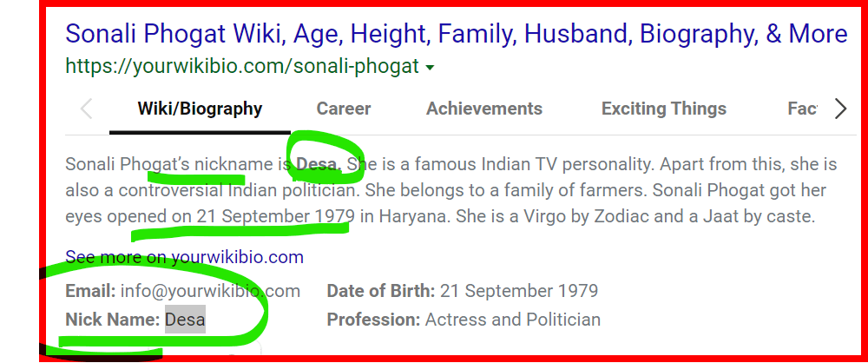Click the right carousel chevron arrow
The image size is (868, 363).
(839, 109)
